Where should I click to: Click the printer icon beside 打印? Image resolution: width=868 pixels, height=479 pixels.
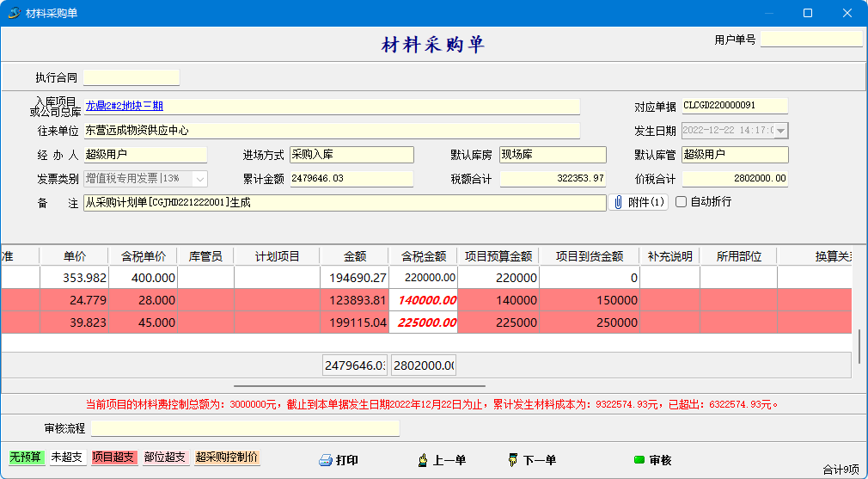tap(326, 460)
